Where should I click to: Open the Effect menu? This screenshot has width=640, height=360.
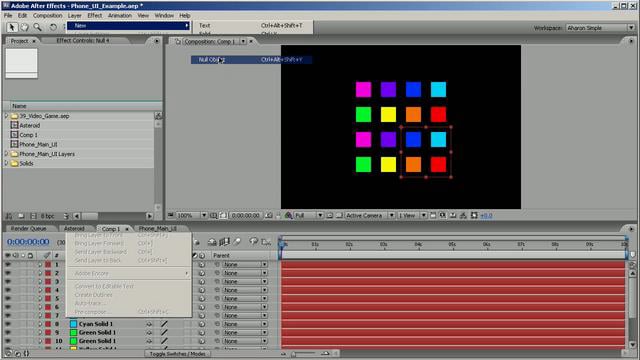click(95, 16)
